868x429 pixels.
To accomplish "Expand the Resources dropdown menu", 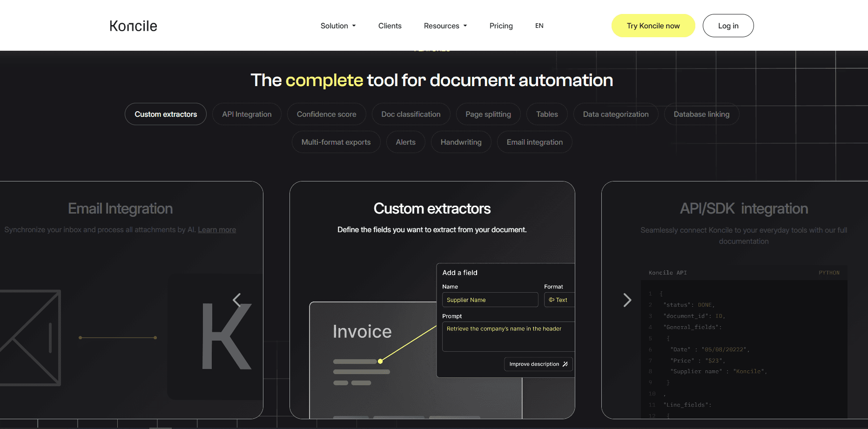I will click(445, 26).
